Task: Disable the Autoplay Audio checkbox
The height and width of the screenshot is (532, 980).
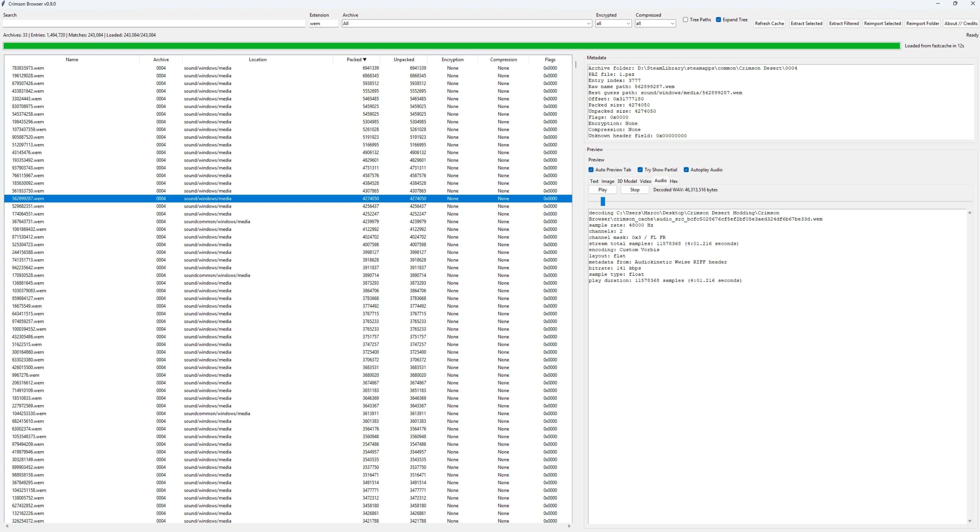Action: (686, 170)
